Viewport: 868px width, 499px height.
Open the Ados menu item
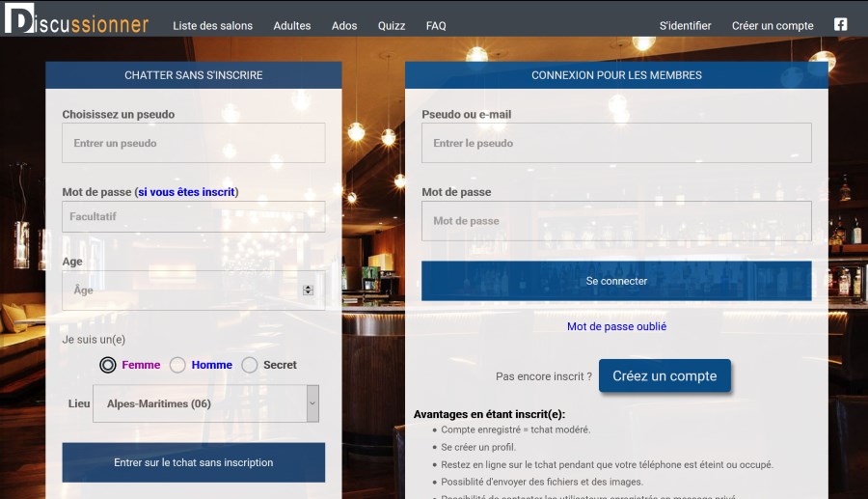pyautogui.click(x=344, y=25)
